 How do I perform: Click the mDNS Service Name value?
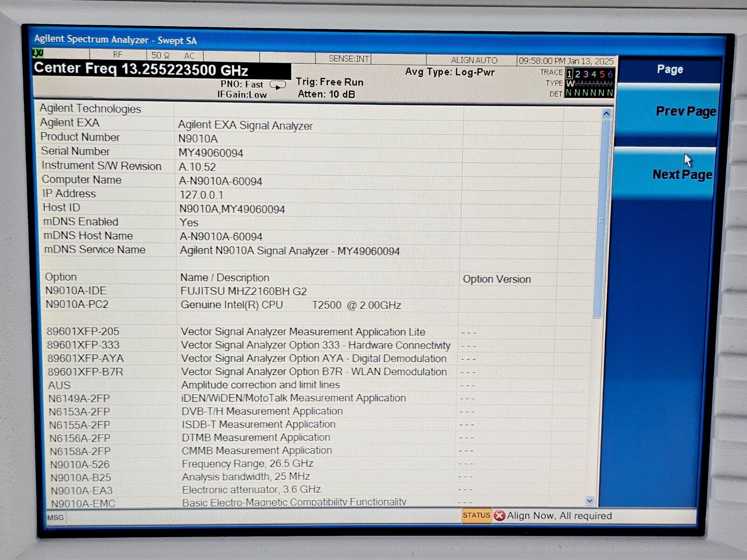(x=290, y=251)
